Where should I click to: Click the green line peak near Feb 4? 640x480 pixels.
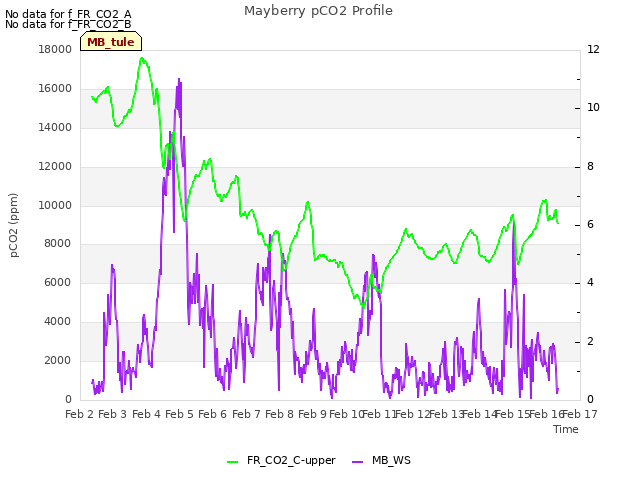point(142,58)
